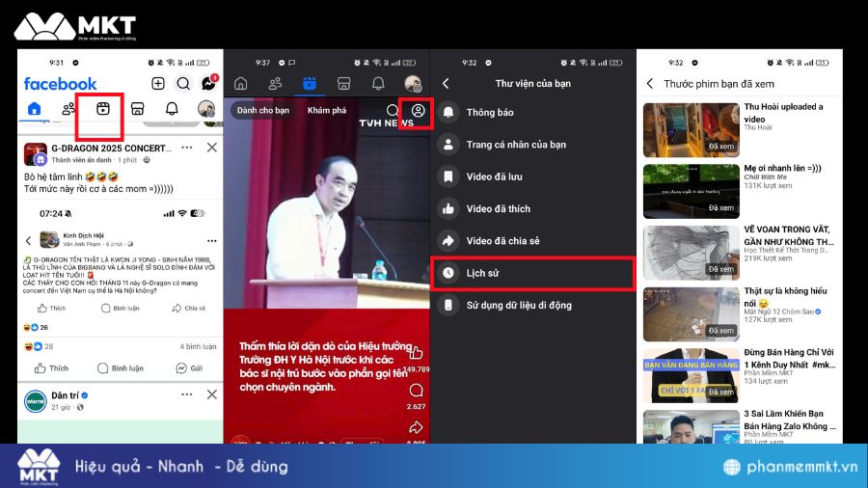This screenshot has width=868, height=488.
Task: Search videos with the magnifier icon
Action: pyautogui.click(x=392, y=110)
